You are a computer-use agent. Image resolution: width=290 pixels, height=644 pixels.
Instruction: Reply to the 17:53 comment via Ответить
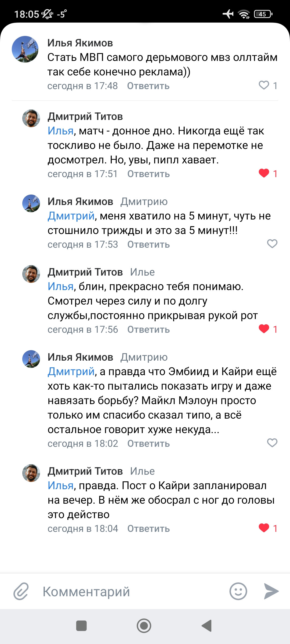[148, 244]
